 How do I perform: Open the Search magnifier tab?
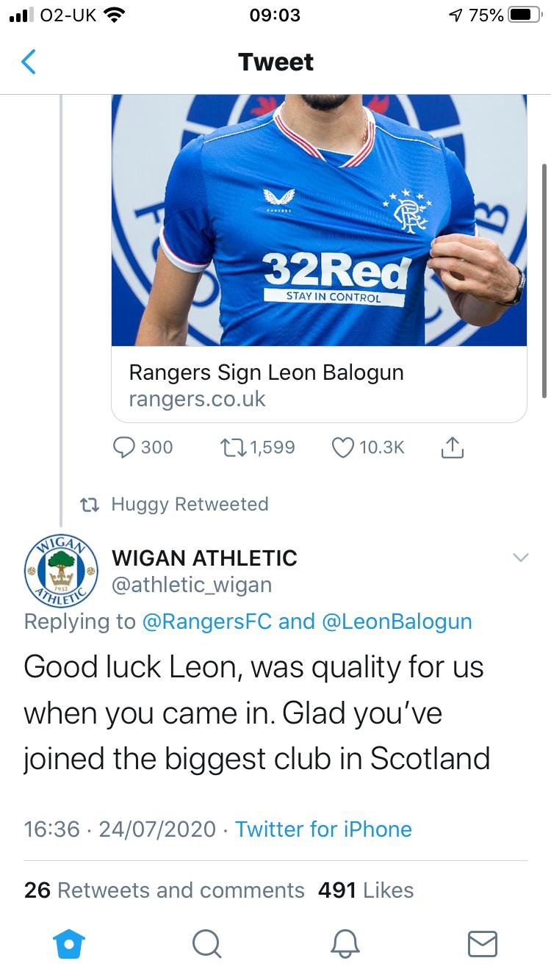pyautogui.click(x=206, y=943)
